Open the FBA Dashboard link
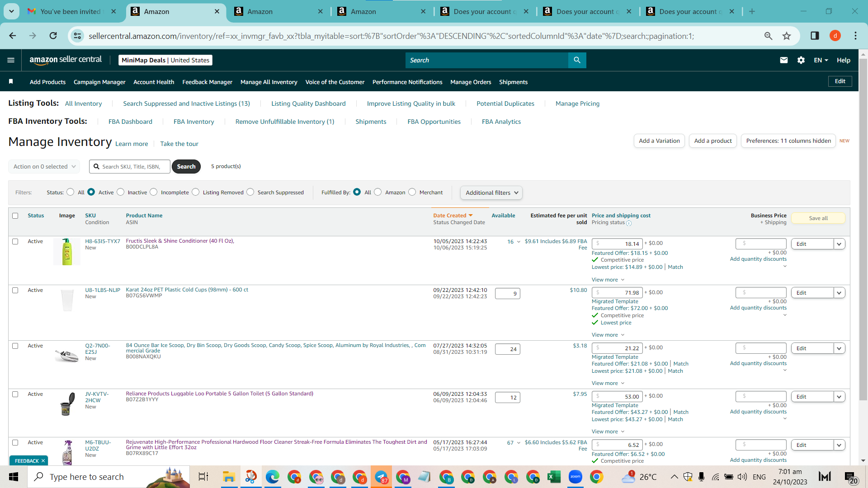This screenshot has width=868, height=488. click(x=130, y=122)
